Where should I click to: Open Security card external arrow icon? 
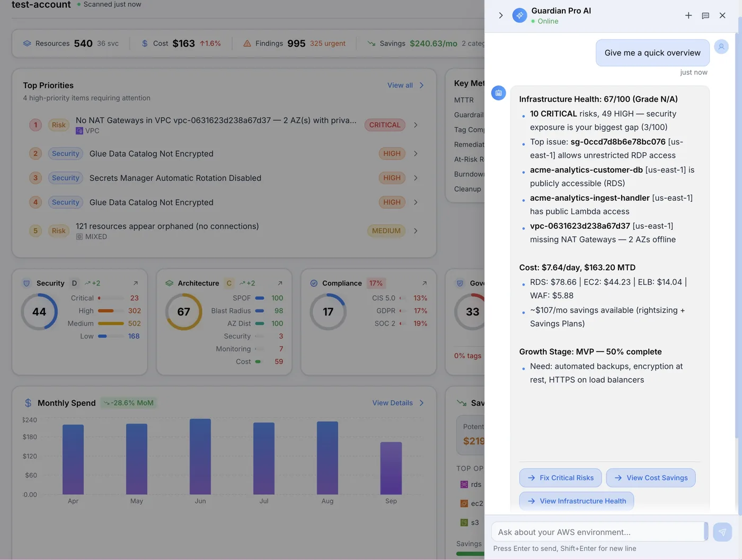[136, 283]
